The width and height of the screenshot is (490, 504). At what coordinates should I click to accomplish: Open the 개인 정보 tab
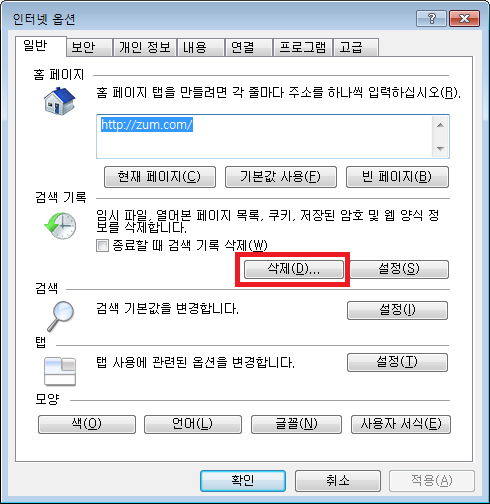coord(145,47)
